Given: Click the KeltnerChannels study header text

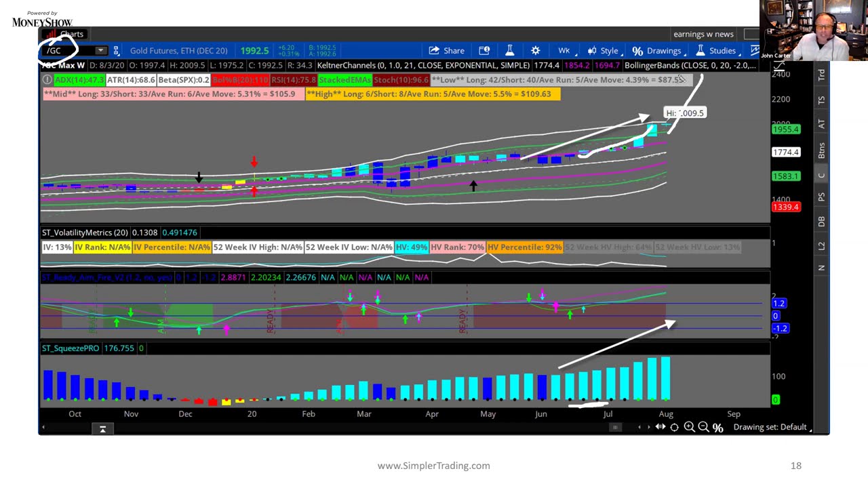Looking at the screenshot, I should tap(424, 66).
